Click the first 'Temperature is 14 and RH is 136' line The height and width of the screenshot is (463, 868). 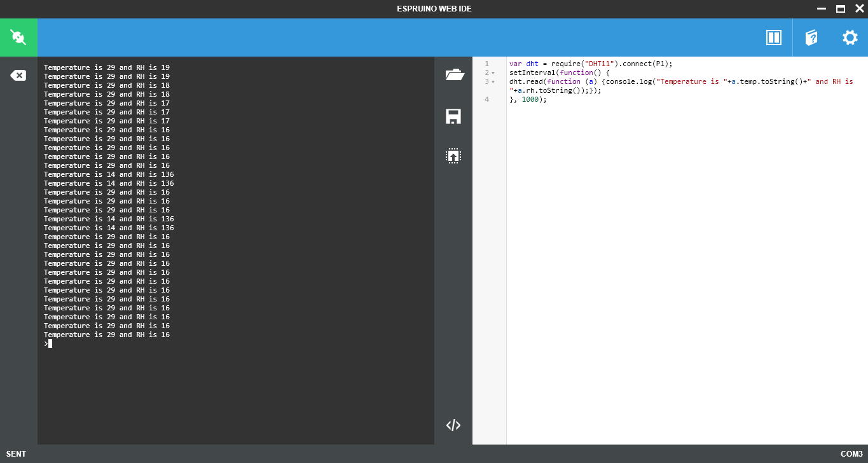(109, 174)
